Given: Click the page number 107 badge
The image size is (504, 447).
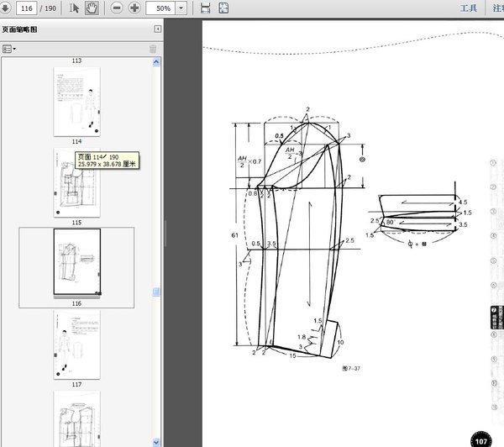Looking at the screenshot, I should click(481, 441).
